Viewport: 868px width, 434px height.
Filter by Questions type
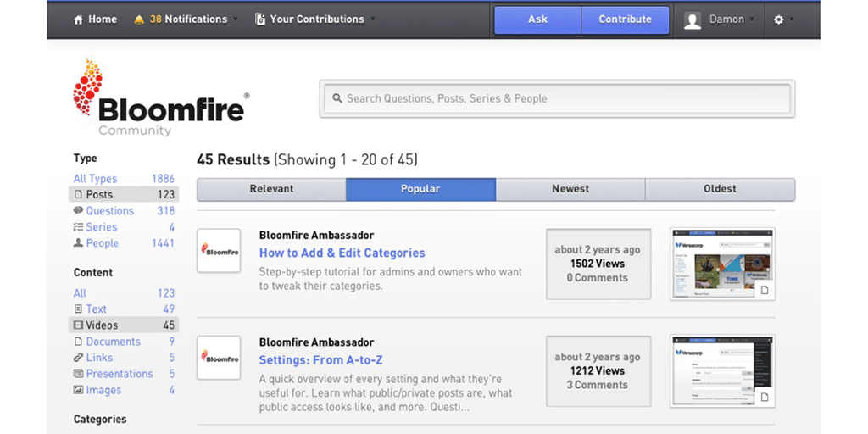[109, 211]
